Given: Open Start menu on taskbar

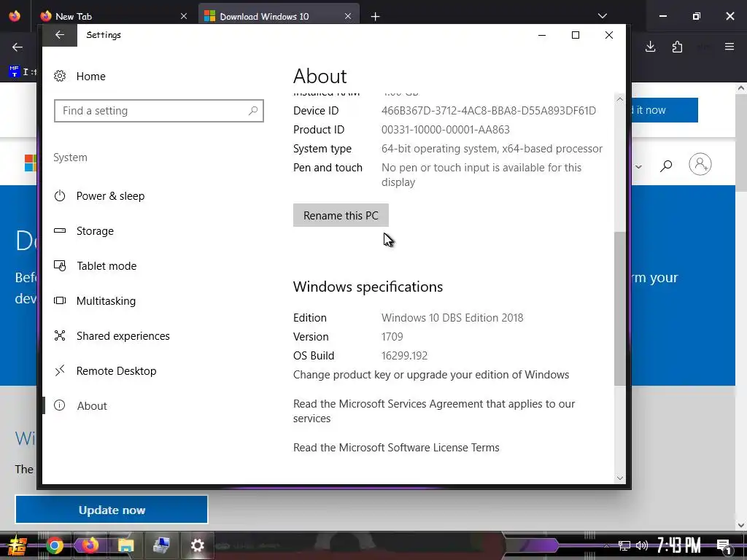Looking at the screenshot, I should pos(16,545).
